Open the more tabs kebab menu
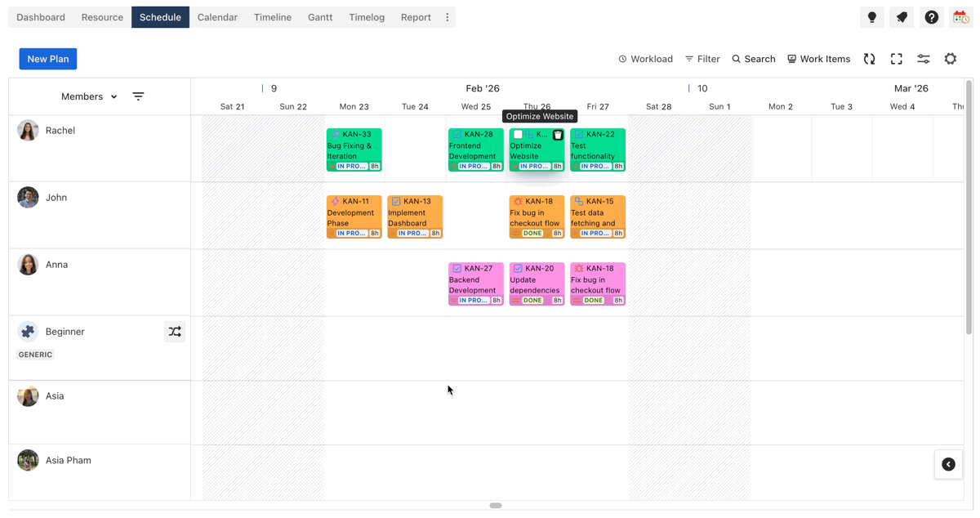The height and width of the screenshot is (518, 980). 448,17
